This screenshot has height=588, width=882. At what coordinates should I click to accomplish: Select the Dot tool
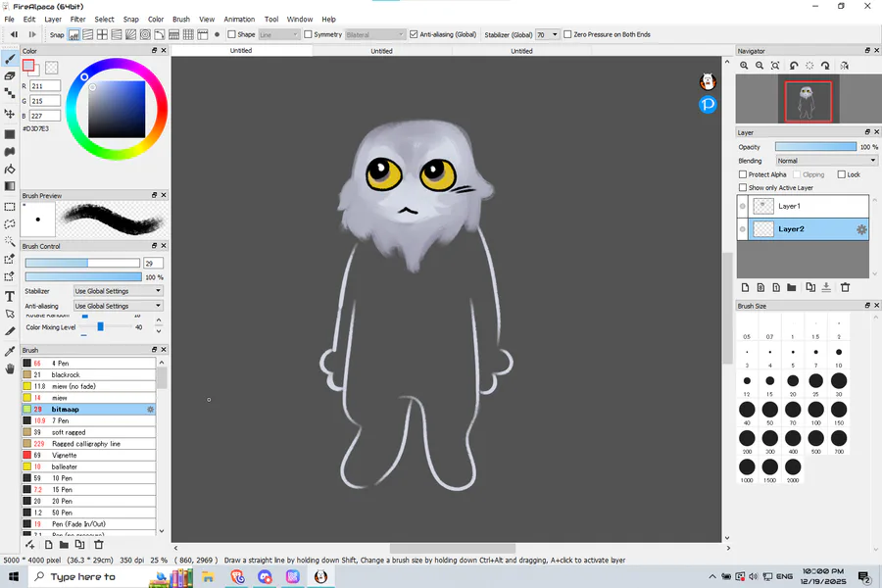coord(10,93)
